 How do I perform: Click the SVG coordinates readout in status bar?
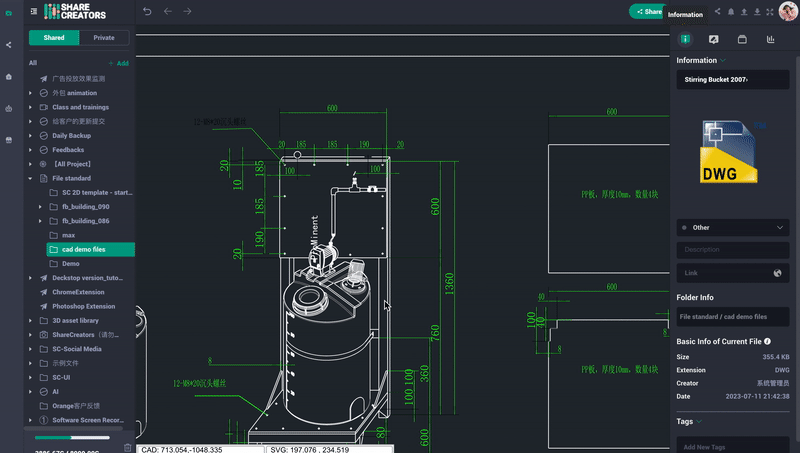329,449
